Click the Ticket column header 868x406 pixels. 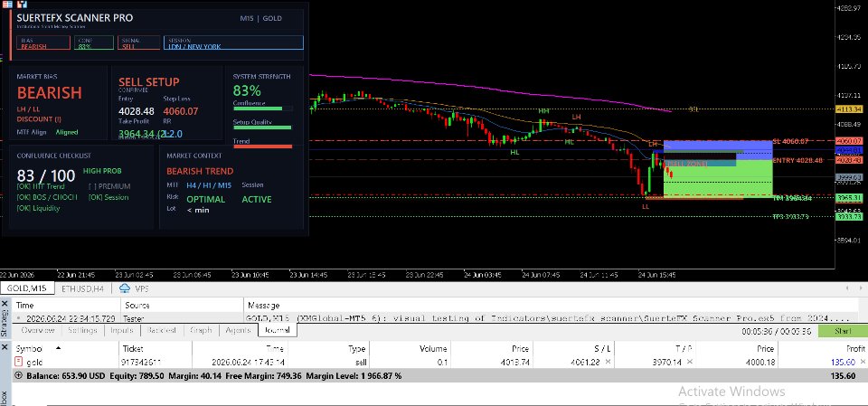[x=156, y=349]
